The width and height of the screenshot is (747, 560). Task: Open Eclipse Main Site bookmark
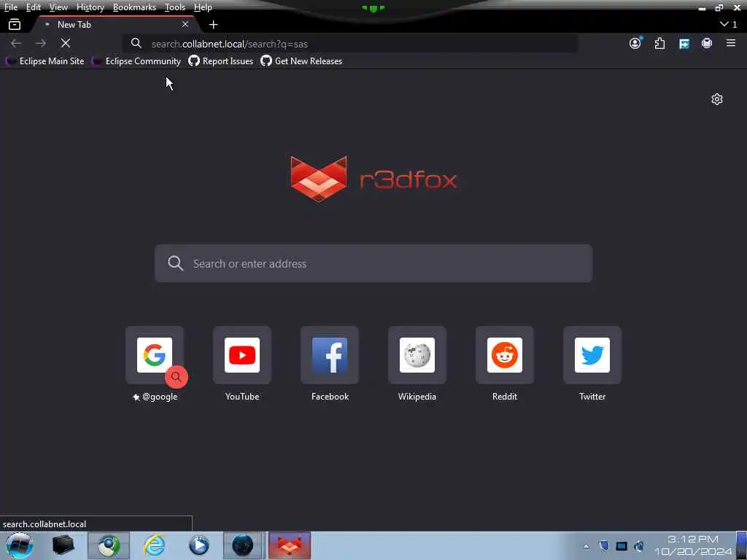tap(44, 61)
